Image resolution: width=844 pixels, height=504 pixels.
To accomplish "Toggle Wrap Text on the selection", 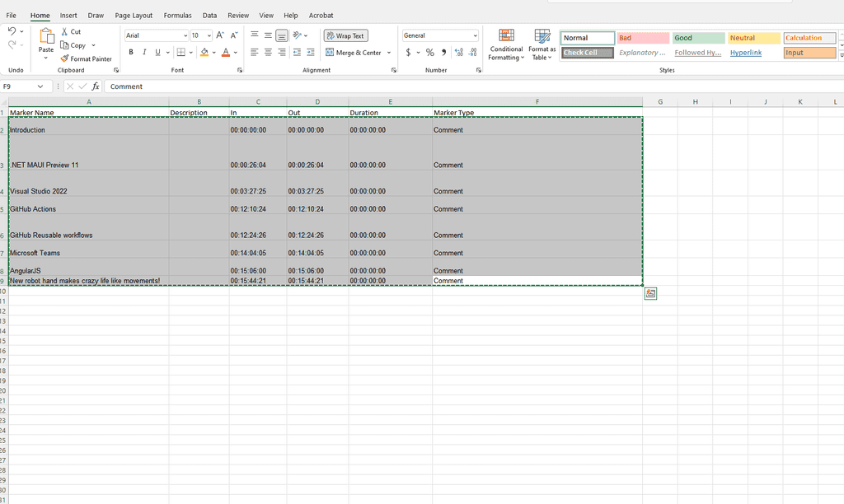I will click(345, 35).
